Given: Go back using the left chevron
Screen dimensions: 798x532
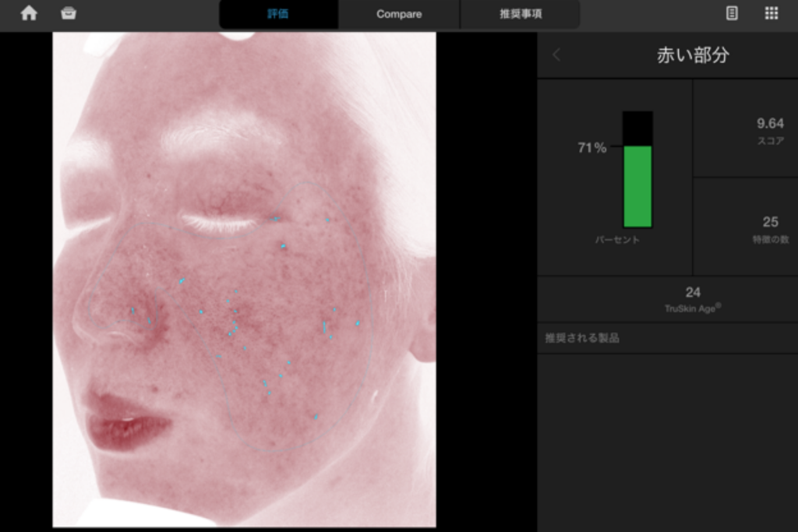Looking at the screenshot, I should (556, 55).
